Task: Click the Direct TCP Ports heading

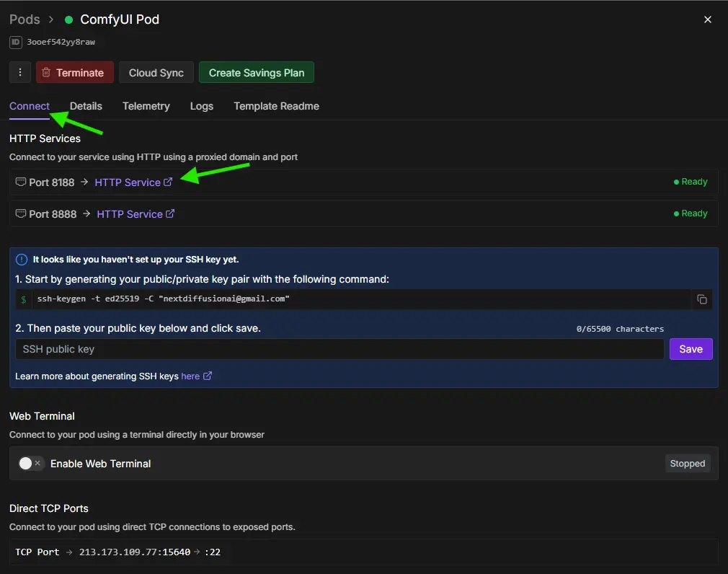Action: point(49,508)
